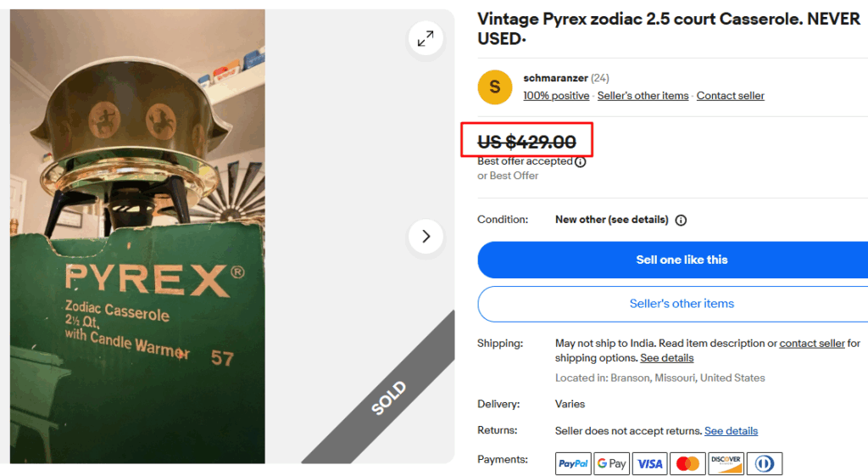Open Seller's other items link near seller name

point(643,96)
